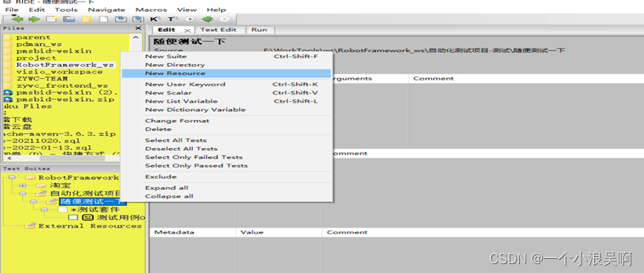The height and width of the screenshot is (273, 644).
Task: Click Change Format in context menu
Action: point(227,121)
